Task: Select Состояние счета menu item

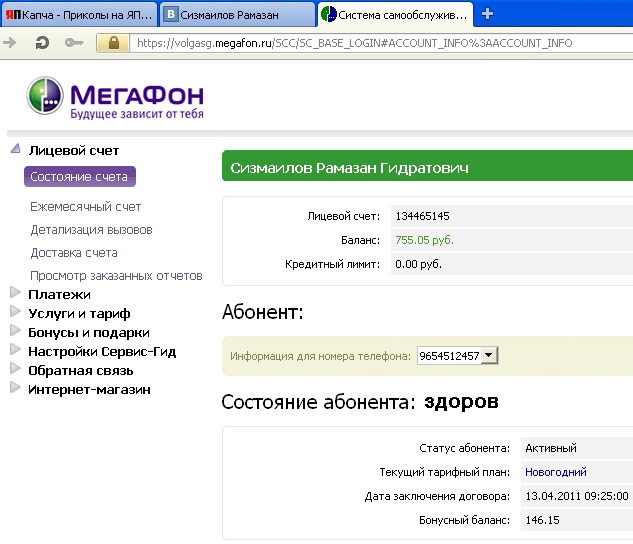Action: tap(80, 177)
